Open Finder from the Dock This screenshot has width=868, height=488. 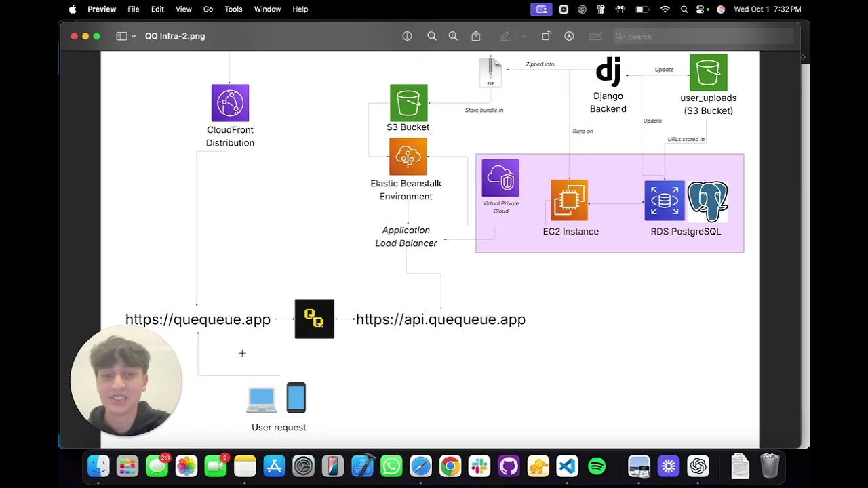[98, 466]
